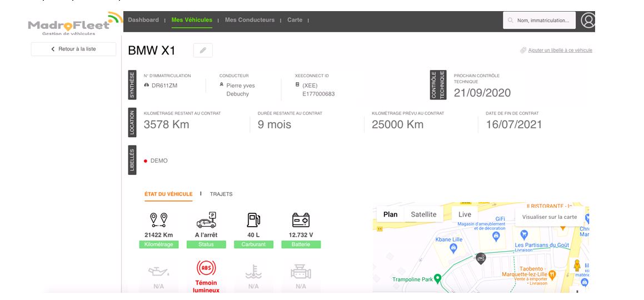Image resolution: width=644 pixels, height=300 pixels.
Task: Click the Témoin lumineux warning text
Action: (x=206, y=287)
